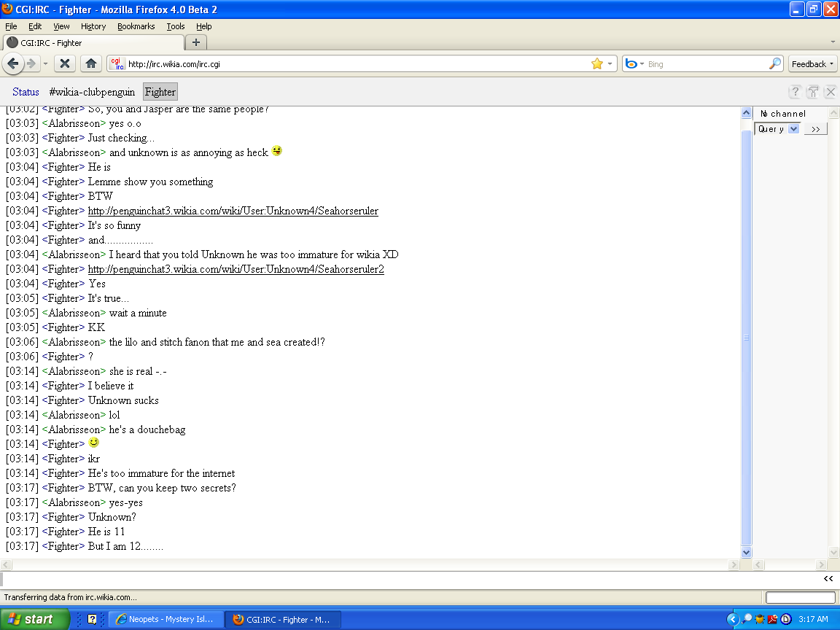Close the Fighter query with X icon
The width and height of the screenshot is (840, 630).
click(831, 92)
